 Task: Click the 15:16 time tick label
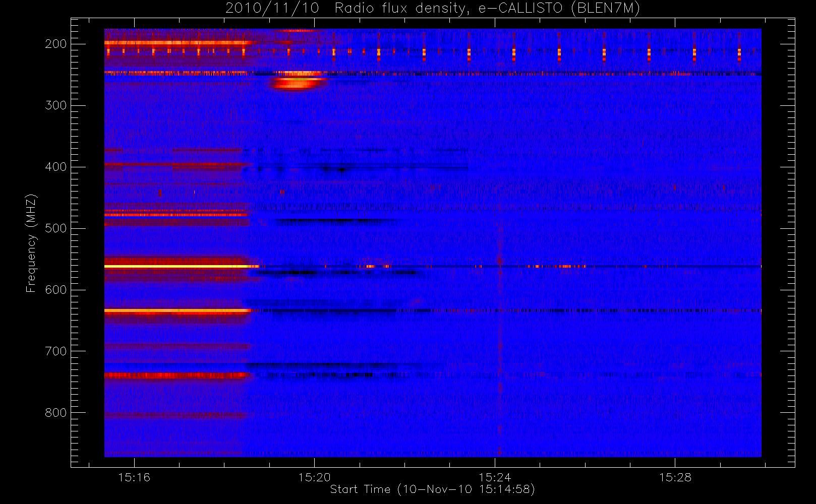134,477
